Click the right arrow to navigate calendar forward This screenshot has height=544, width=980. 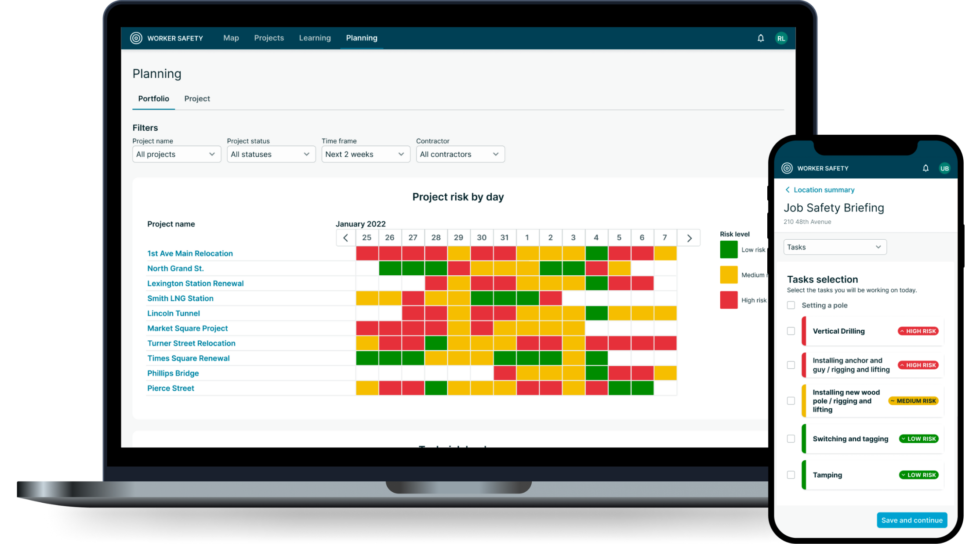click(x=688, y=238)
